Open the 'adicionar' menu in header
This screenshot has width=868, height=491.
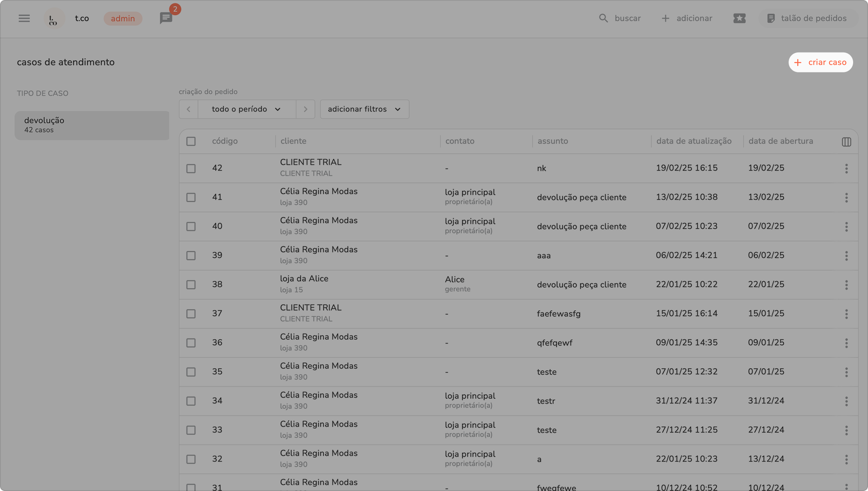687,18
